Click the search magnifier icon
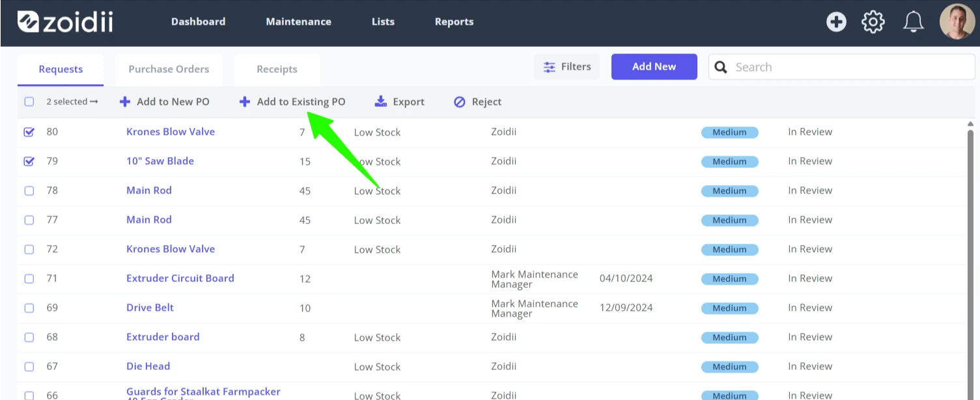The width and height of the screenshot is (980, 400). [x=721, y=67]
